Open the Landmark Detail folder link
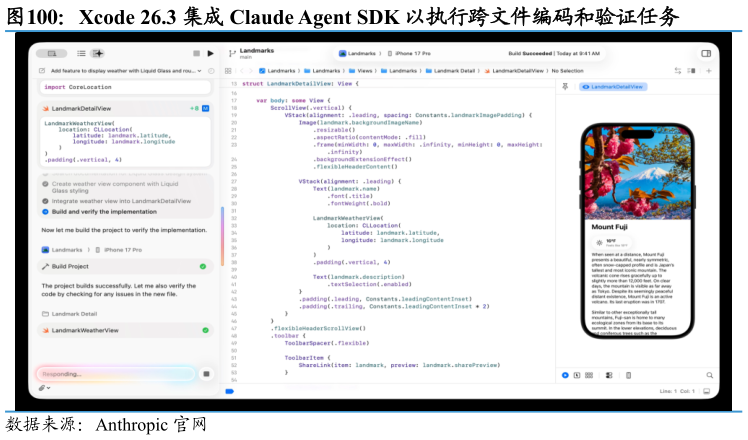The height and width of the screenshot is (440, 748). 70,314
